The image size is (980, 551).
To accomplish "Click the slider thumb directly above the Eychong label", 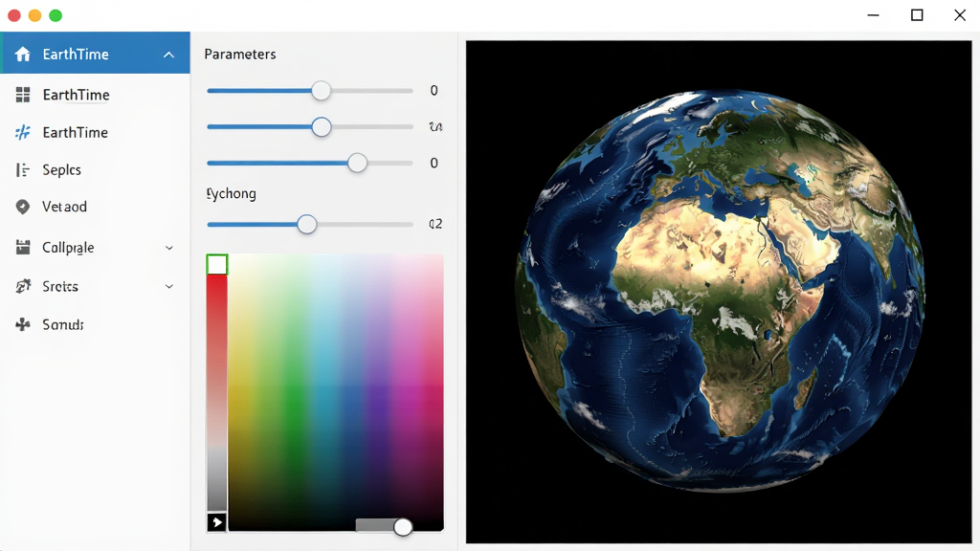I will tap(358, 163).
